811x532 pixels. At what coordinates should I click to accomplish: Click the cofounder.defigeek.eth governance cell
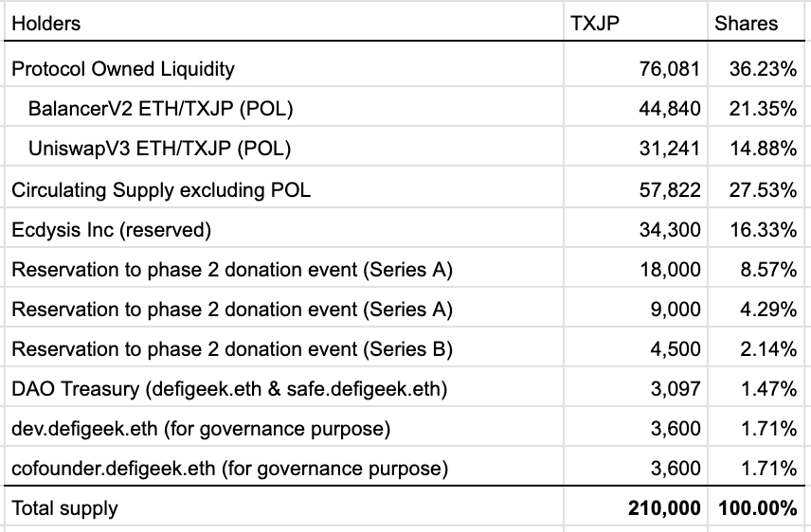[x=229, y=468]
